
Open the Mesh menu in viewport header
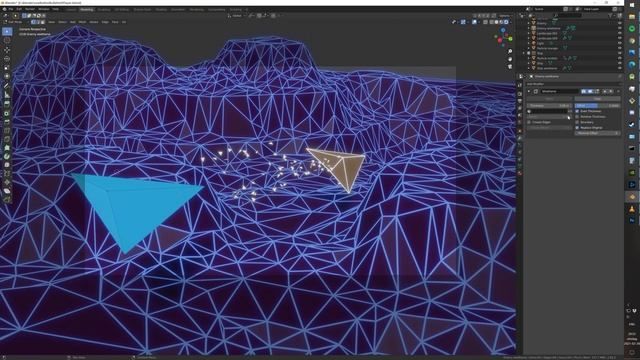click(x=82, y=22)
